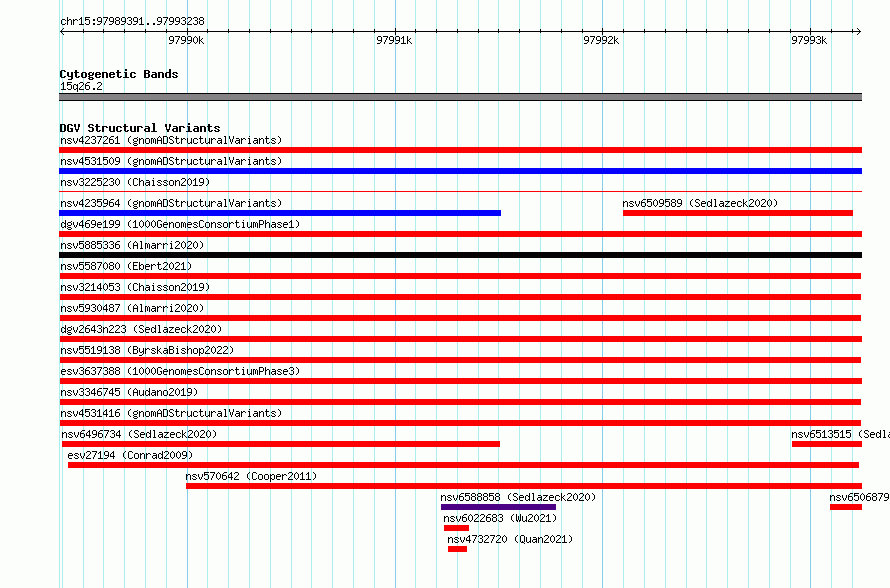
Task: Select the small red bar under nsv4732720
Action: (457, 549)
